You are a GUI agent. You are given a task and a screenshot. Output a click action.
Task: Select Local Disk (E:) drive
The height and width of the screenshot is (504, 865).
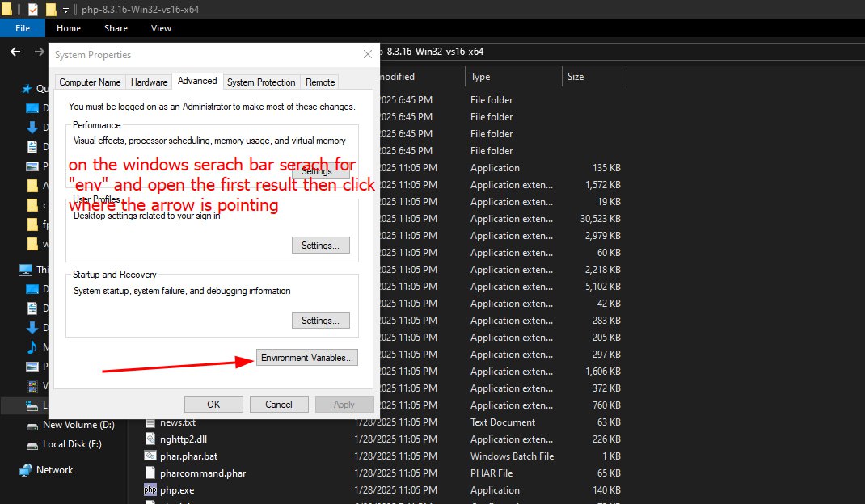72,444
